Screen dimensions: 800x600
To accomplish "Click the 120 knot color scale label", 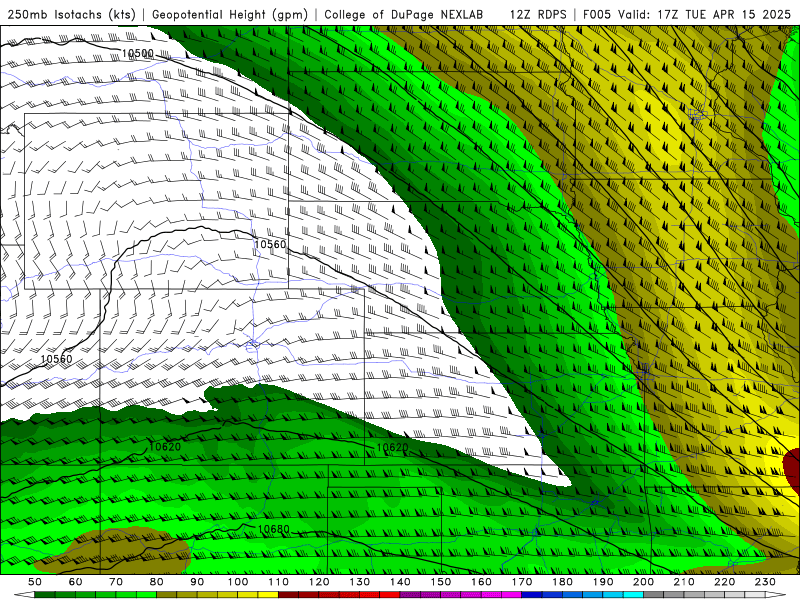I will click(x=319, y=582).
